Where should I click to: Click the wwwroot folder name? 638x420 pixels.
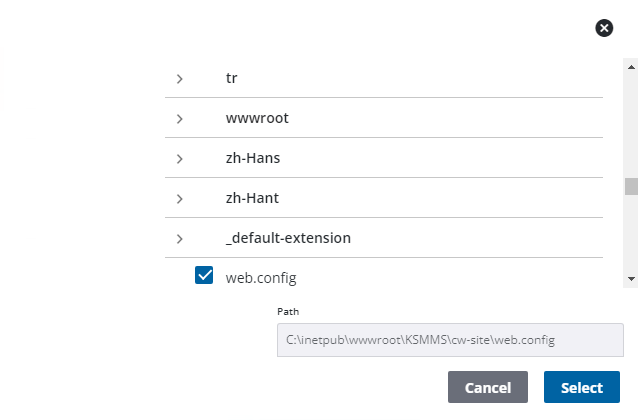(x=257, y=118)
